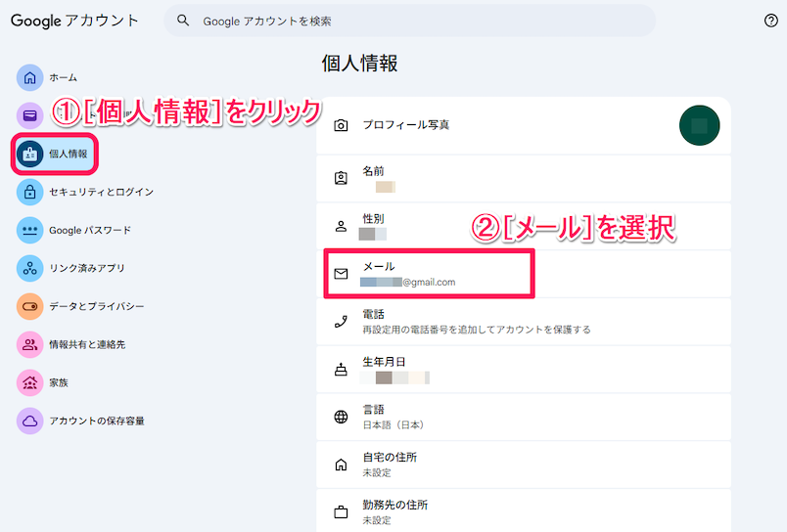Open the 名前 row label
The height and width of the screenshot is (532, 787).
(373, 171)
